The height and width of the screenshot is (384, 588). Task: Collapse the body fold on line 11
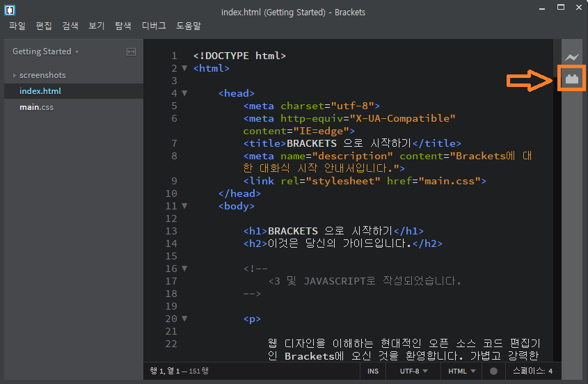pos(184,206)
